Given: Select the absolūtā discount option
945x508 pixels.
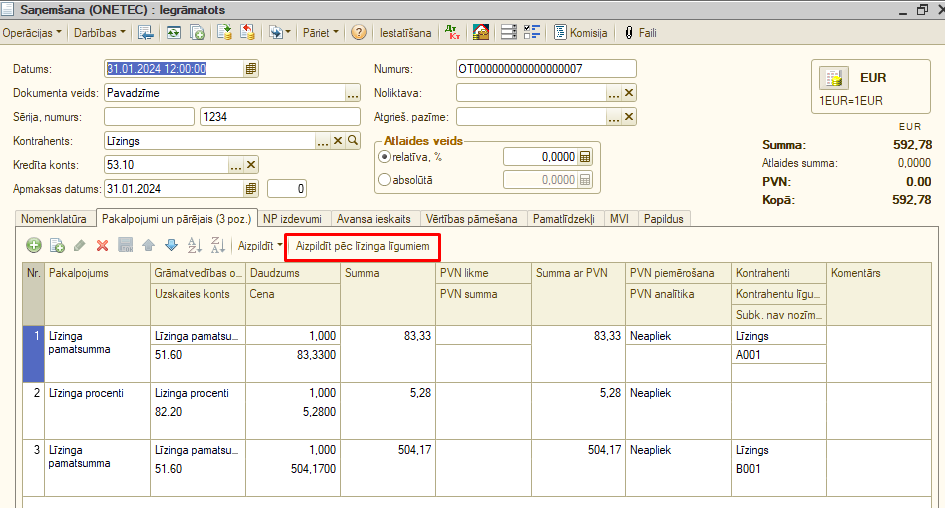Looking at the screenshot, I should 385,180.
